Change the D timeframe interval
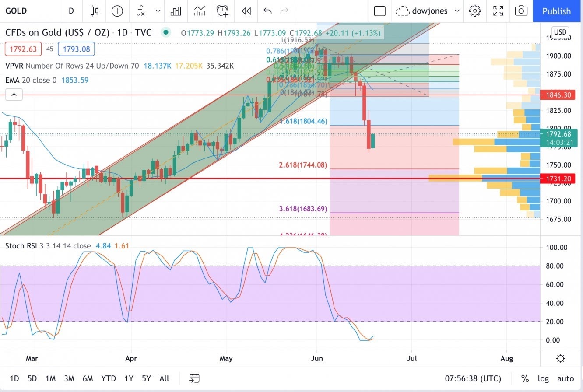The image size is (583, 392). [x=71, y=11]
